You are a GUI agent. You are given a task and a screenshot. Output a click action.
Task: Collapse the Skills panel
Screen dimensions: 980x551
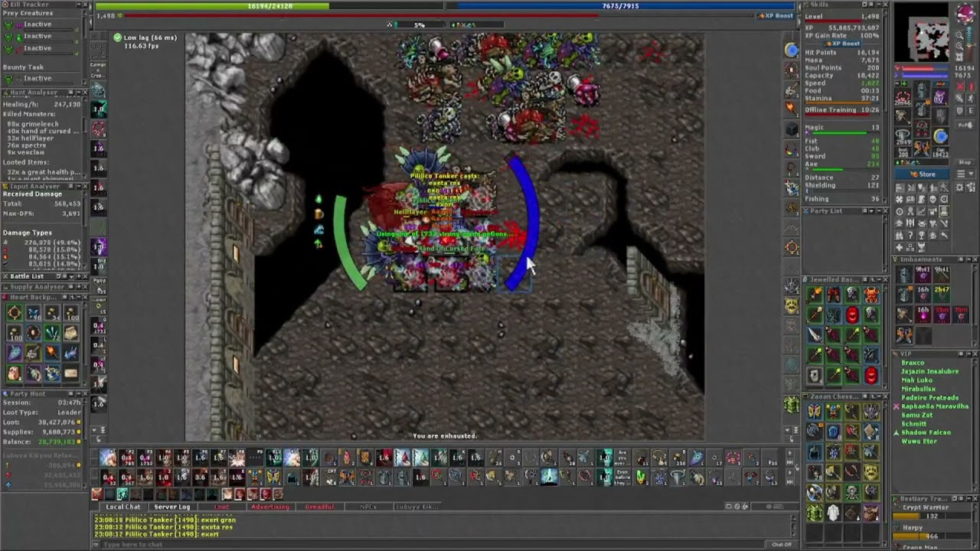pyautogui.click(x=879, y=5)
